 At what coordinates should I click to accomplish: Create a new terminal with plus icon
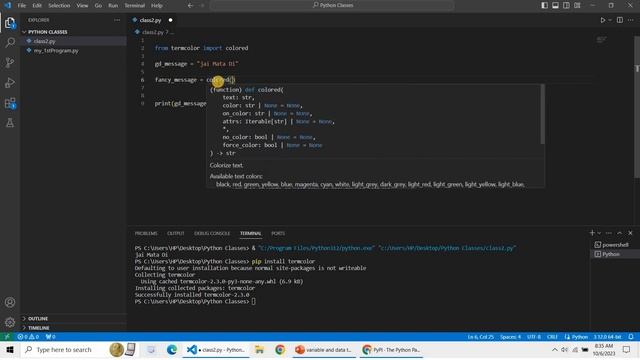point(592,233)
